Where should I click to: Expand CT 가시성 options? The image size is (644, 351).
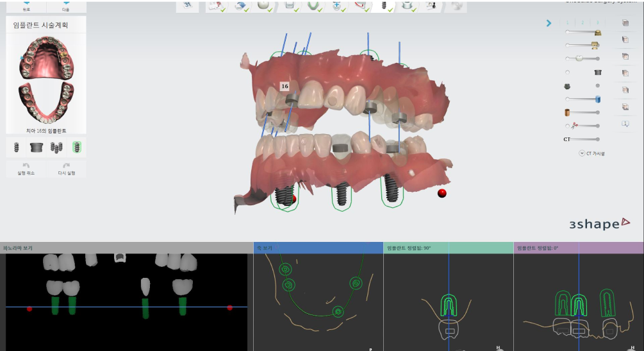click(591, 153)
